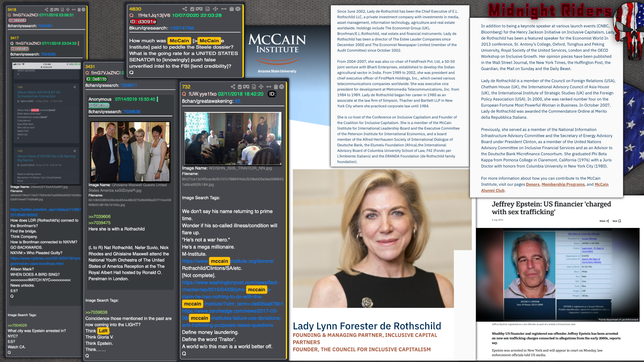Collapse post 4830 with the up-chevron
644x362 pixels.
click(x=238, y=9)
